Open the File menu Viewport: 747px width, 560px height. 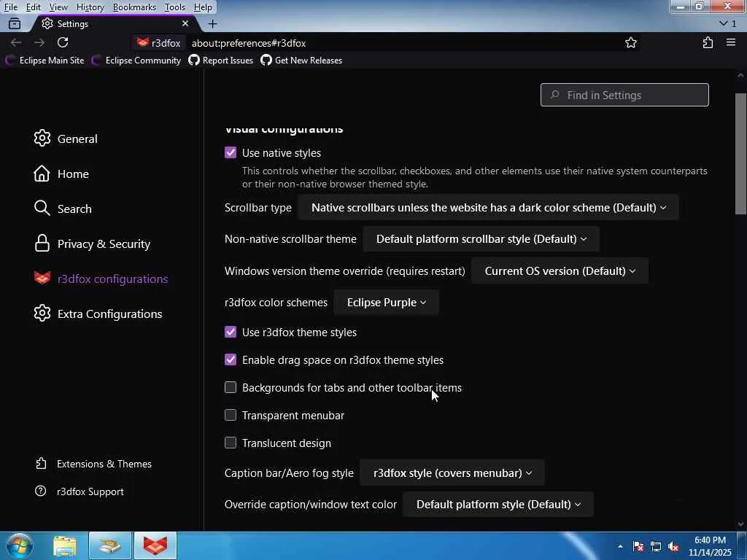(10, 7)
